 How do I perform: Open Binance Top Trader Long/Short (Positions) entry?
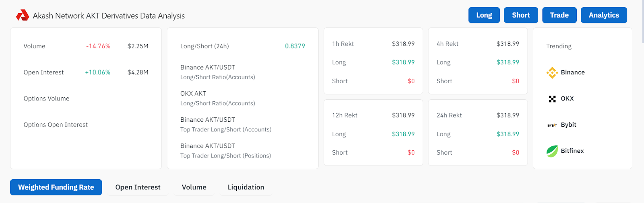point(225,151)
